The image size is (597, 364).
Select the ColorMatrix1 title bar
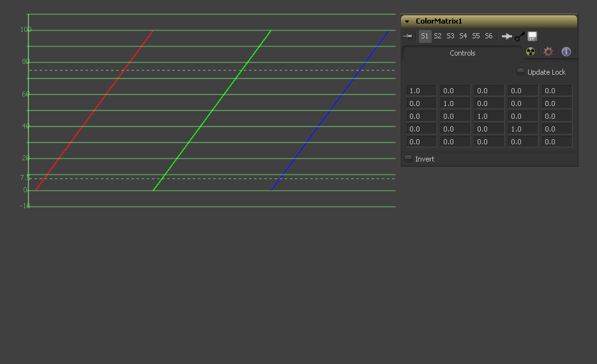click(489, 21)
